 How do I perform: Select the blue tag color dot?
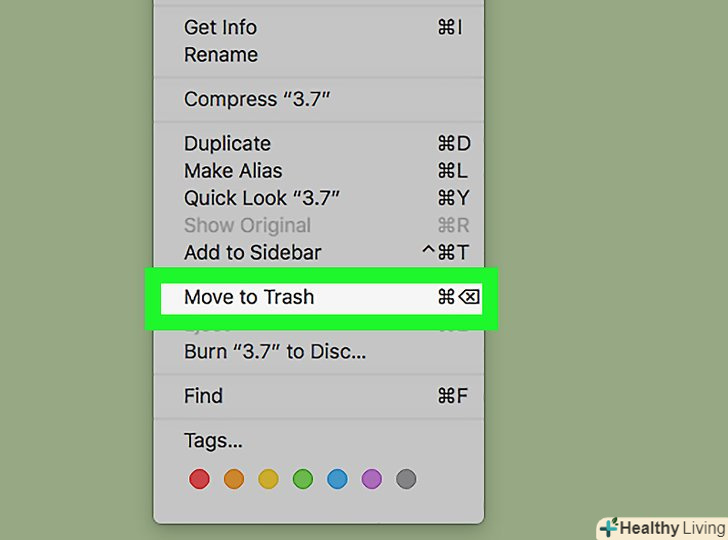click(337, 479)
